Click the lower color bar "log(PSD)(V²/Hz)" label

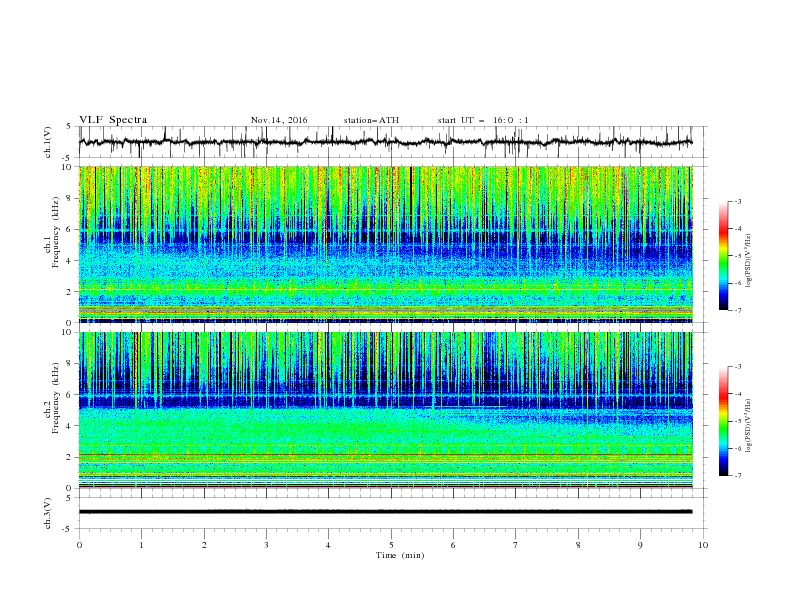[749, 426]
